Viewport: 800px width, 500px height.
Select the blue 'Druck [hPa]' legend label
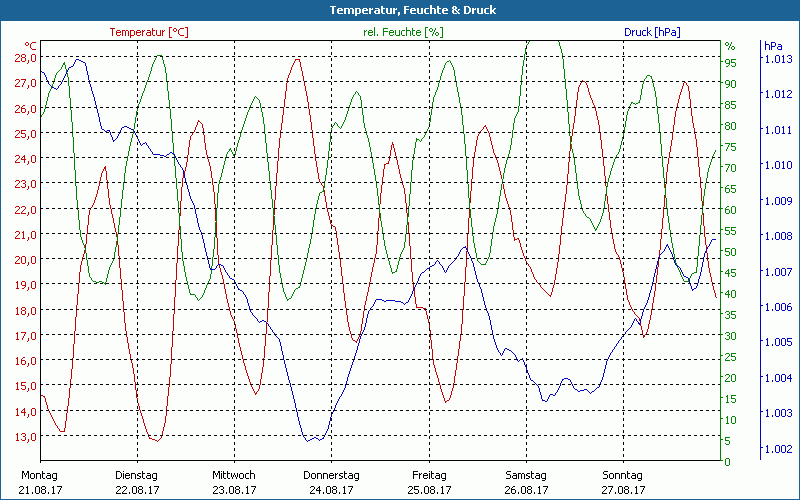tap(651, 32)
